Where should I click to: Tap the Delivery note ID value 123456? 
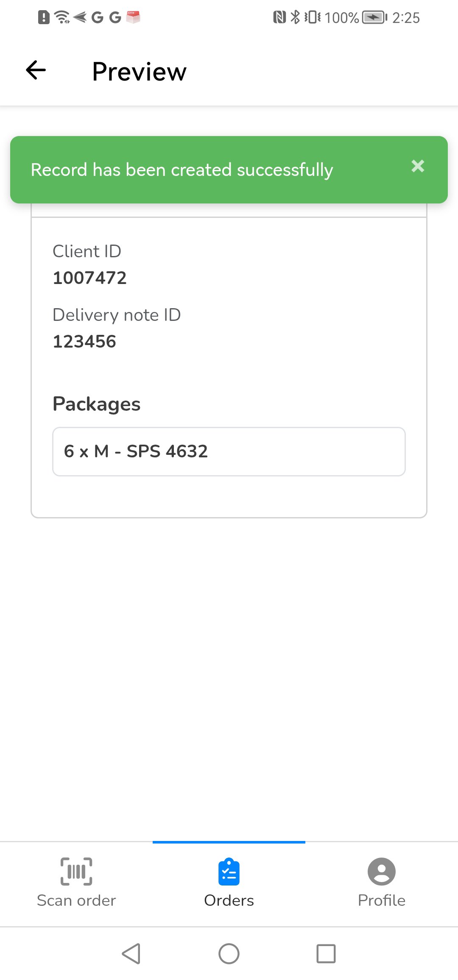point(84,342)
